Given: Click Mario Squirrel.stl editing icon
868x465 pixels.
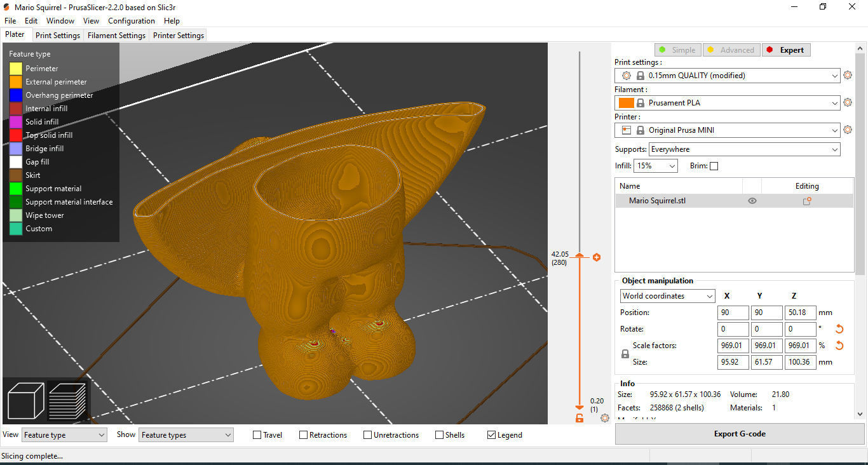Looking at the screenshot, I should pyautogui.click(x=807, y=201).
